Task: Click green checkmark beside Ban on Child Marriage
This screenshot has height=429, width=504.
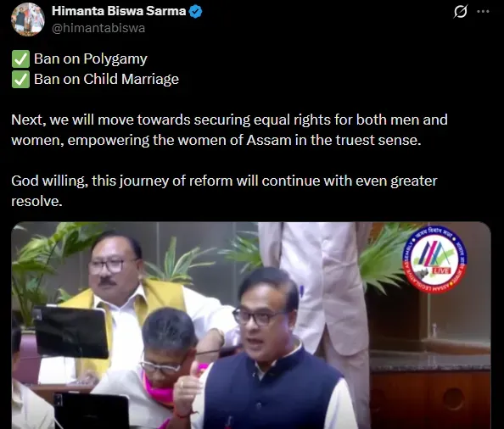Action: pyautogui.click(x=20, y=80)
